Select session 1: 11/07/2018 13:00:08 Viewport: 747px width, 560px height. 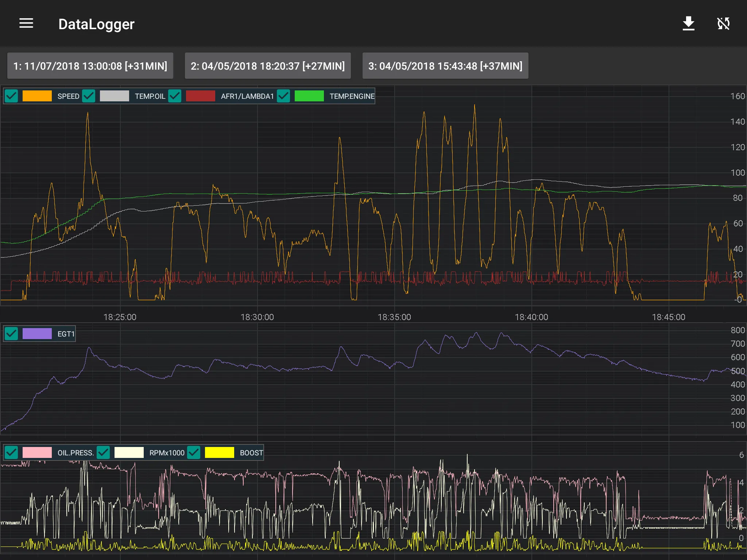(92, 65)
